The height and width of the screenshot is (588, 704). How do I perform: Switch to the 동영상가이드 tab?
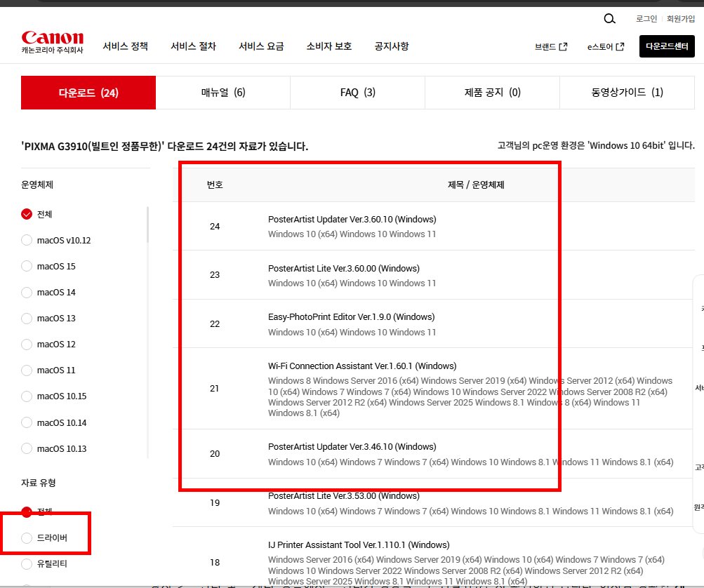(x=626, y=92)
